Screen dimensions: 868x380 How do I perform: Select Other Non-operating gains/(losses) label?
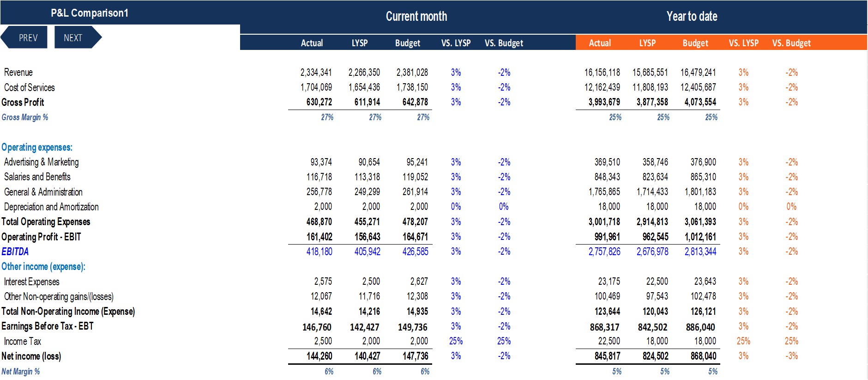click(59, 296)
